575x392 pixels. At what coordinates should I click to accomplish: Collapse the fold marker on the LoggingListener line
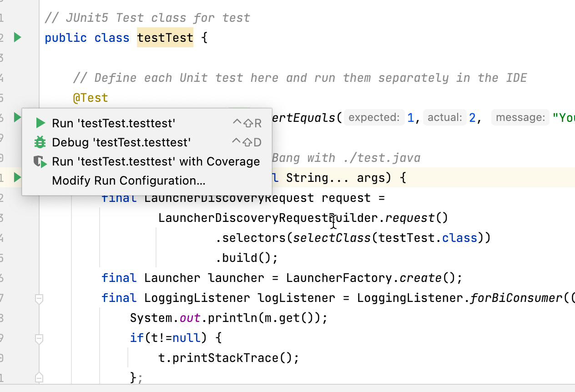39,298
